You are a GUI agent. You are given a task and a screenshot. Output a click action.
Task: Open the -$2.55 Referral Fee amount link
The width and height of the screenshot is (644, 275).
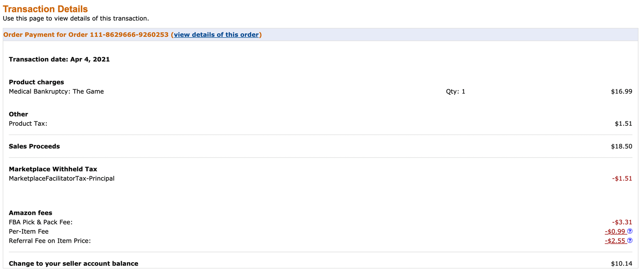click(616, 240)
